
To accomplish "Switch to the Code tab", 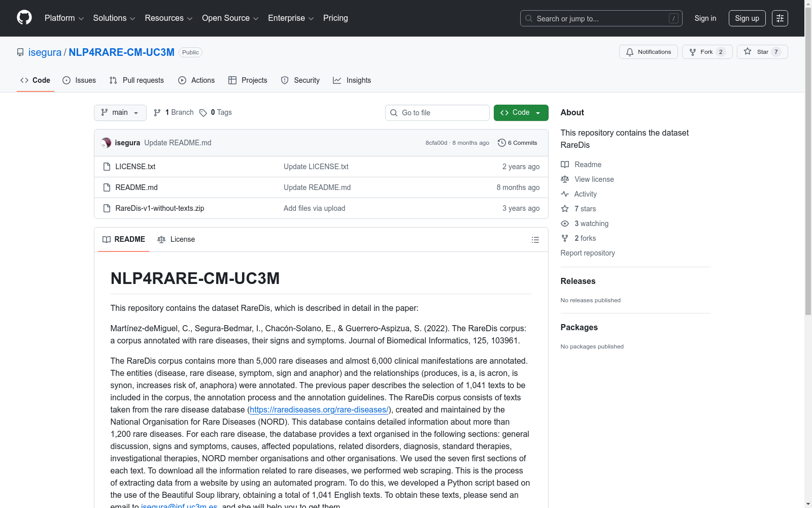I will pos(36,80).
